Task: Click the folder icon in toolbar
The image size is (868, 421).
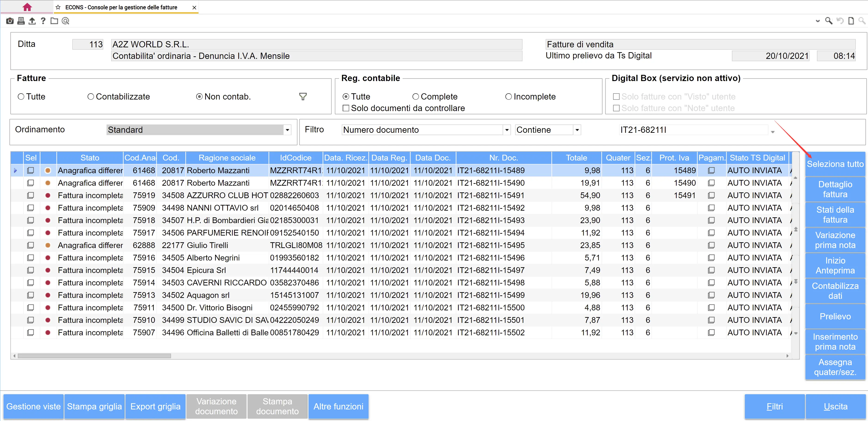Action: click(x=54, y=21)
